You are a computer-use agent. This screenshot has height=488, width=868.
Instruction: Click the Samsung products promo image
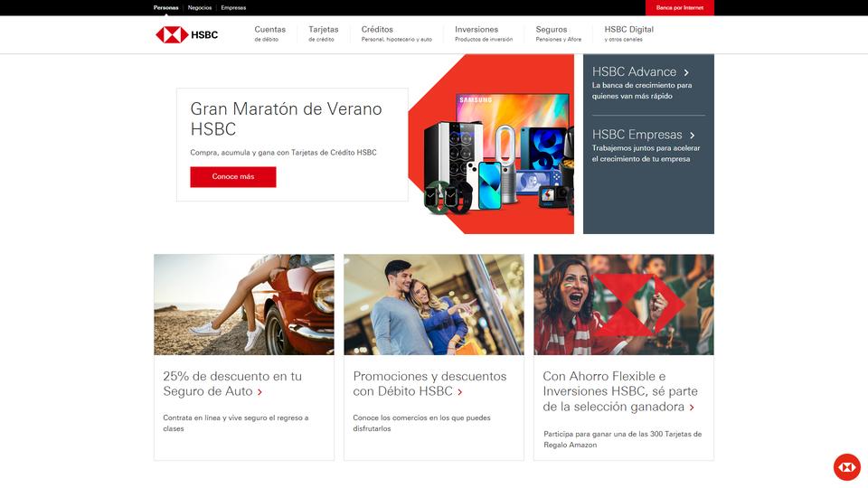tap(491, 144)
